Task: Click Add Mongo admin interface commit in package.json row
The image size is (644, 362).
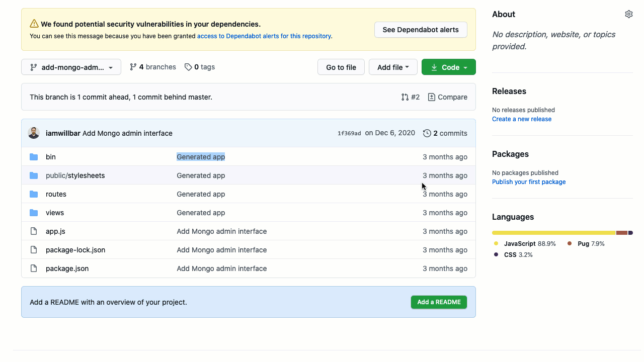Action: click(x=222, y=268)
